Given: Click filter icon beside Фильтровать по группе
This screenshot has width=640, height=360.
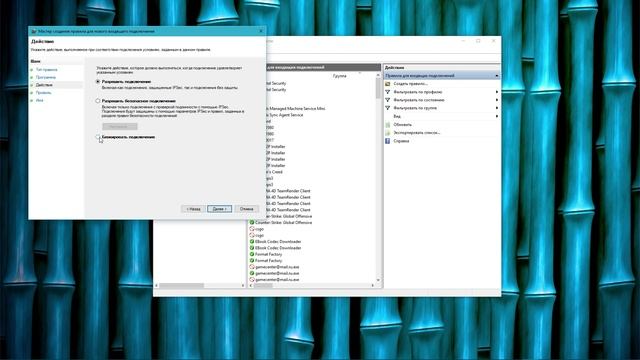Looking at the screenshot, I should [x=388, y=108].
